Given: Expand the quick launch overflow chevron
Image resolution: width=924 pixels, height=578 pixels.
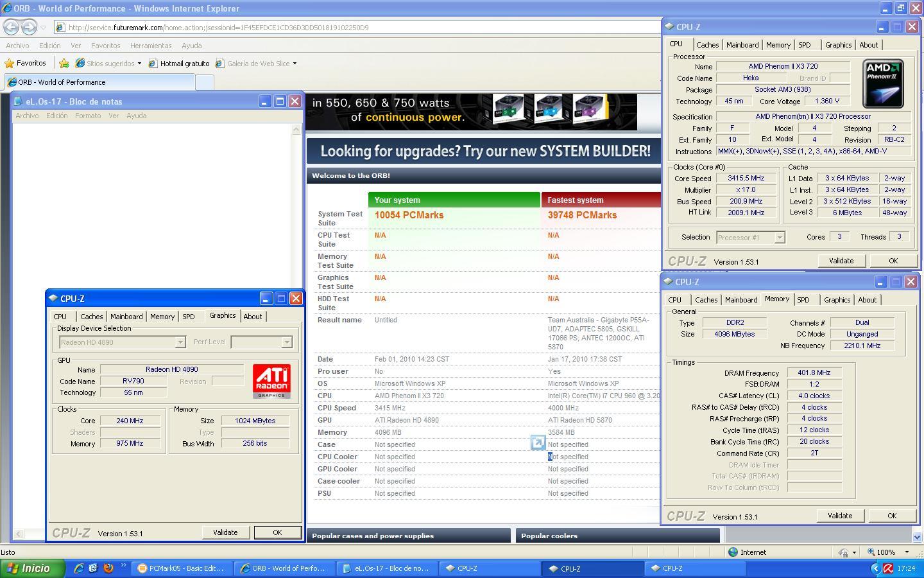Looking at the screenshot, I should tap(123, 566).
